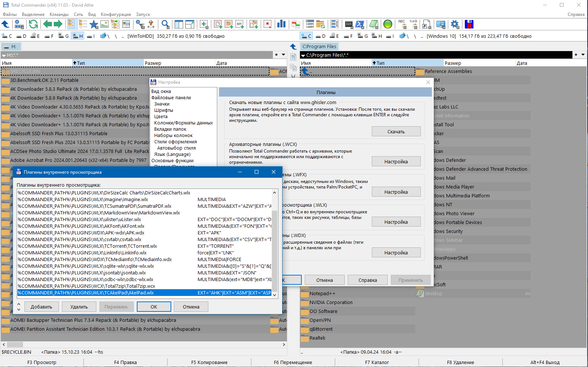This screenshot has width=588, height=367.
Task: Switch left panel to drive G
Action: (x=63, y=36)
